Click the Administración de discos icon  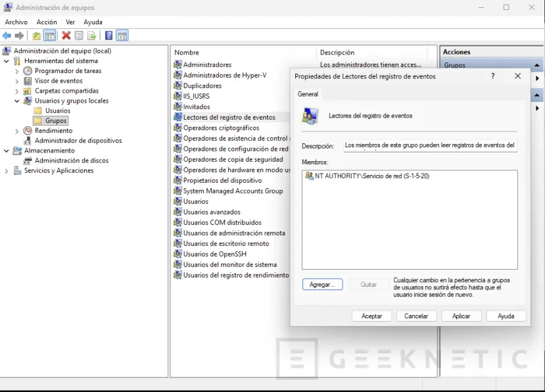pyautogui.click(x=28, y=160)
